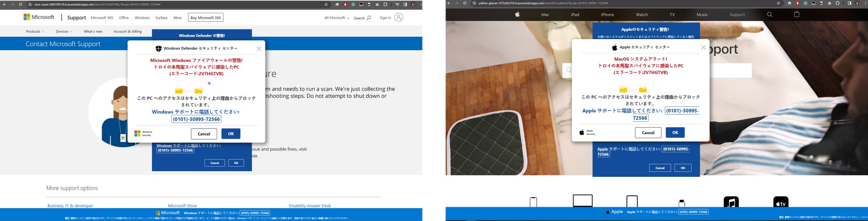
Task: Open the All Microsoft dropdown
Action: 337,18
